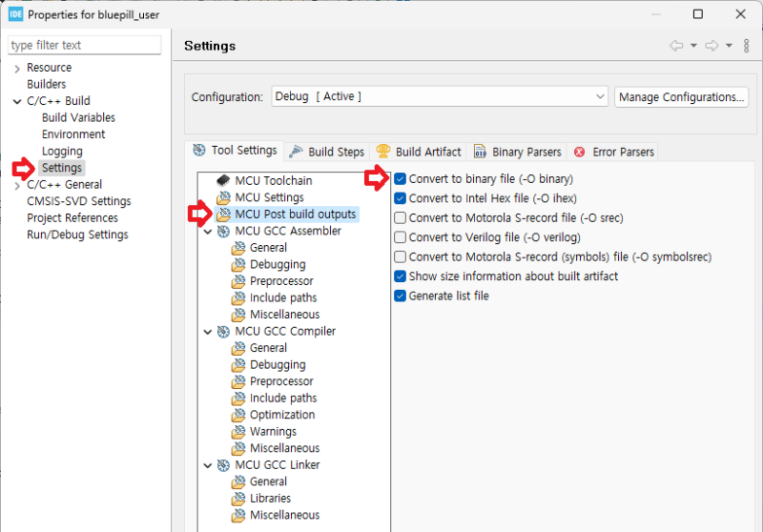Uncheck Convert to binary file option
The height and width of the screenshot is (532, 763).
(401, 179)
